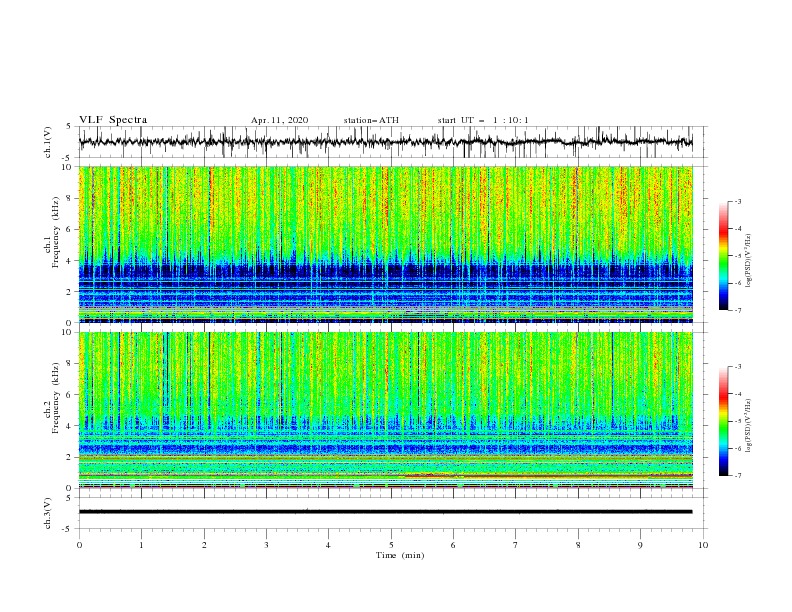Select the ch.1 colorbar "log(PSD)(V²/Hz)" label
Image resolution: width=792 pixels, height=612 pixels.
tap(749, 261)
